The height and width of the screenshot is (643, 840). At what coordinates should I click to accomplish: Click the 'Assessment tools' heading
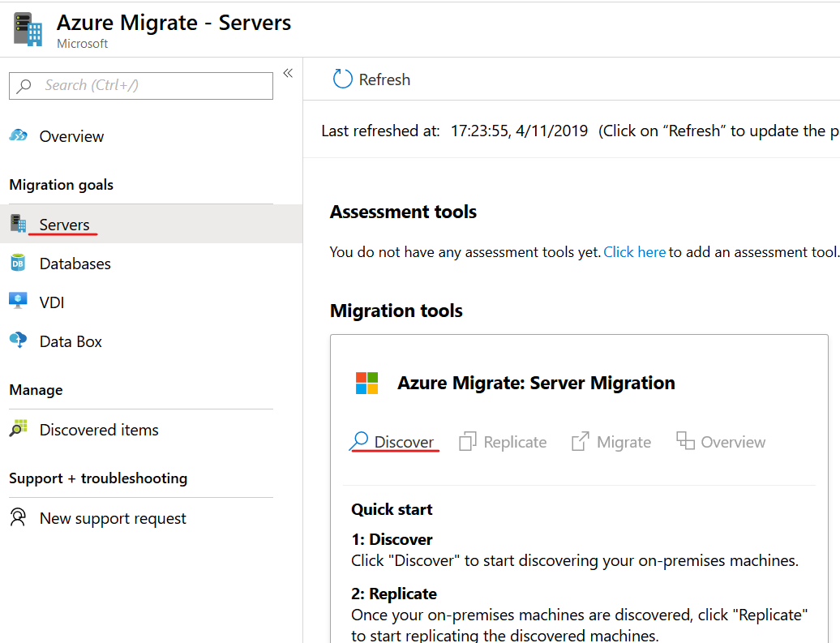click(x=404, y=212)
